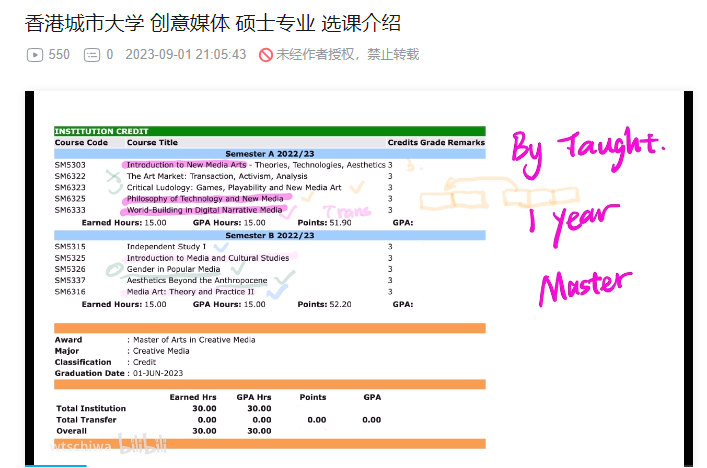Click the 550 view count number
This screenshot has width=707, height=468.
tap(59, 55)
